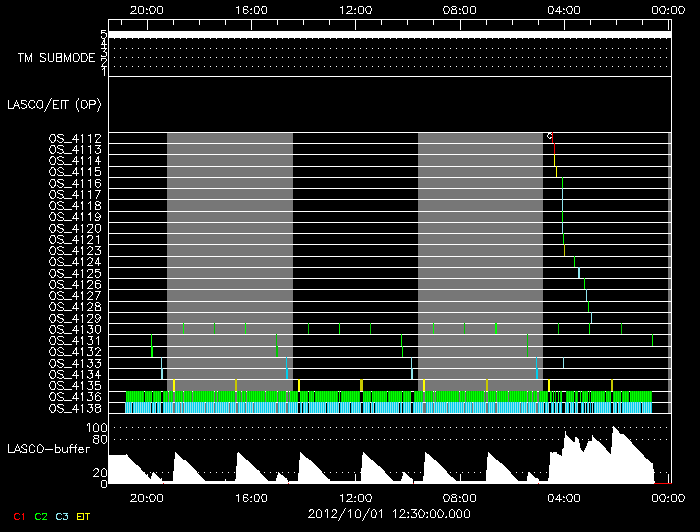This screenshot has height=532, width=700.
Task: Click the 12:00 label on the bottom time axis
Action: [355, 498]
